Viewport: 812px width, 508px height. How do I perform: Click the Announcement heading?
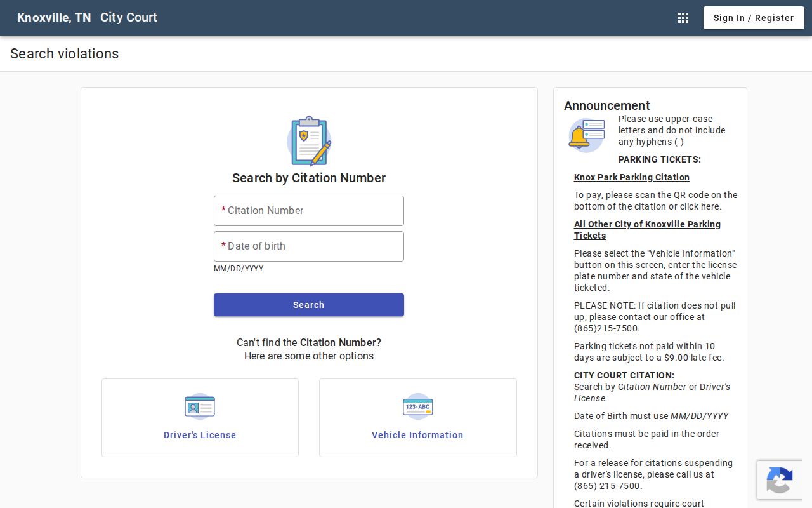click(x=607, y=105)
